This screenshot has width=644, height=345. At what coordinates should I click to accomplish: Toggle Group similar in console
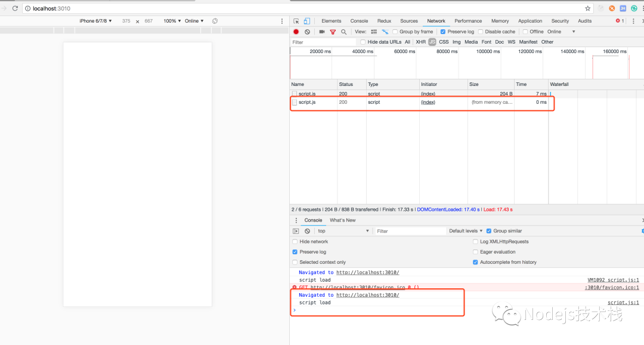click(489, 231)
